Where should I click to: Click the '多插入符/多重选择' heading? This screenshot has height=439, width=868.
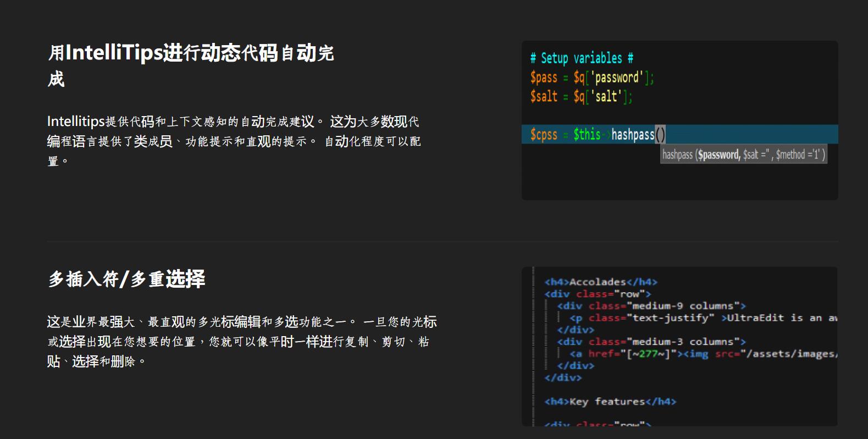pos(126,279)
